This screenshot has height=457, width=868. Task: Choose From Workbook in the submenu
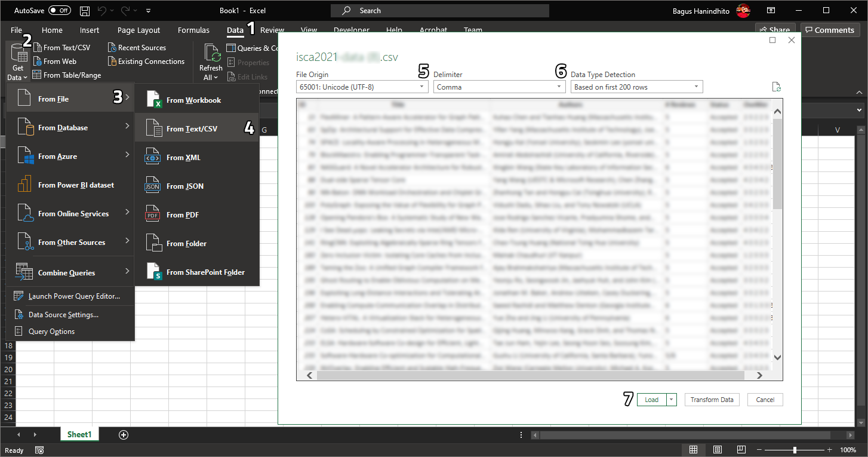(197, 100)
